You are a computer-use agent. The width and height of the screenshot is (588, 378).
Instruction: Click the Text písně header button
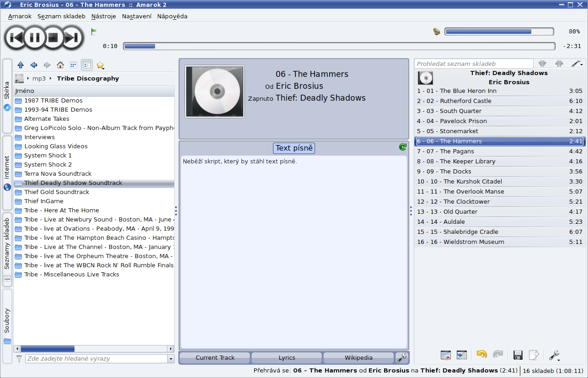pyautogui.click(x=294, y=148)
